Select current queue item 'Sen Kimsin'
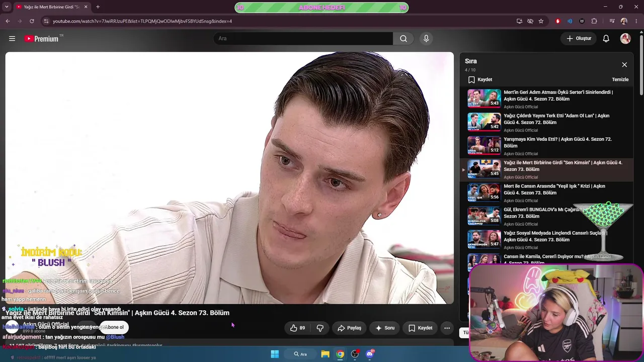 click(x=547, y=169)
